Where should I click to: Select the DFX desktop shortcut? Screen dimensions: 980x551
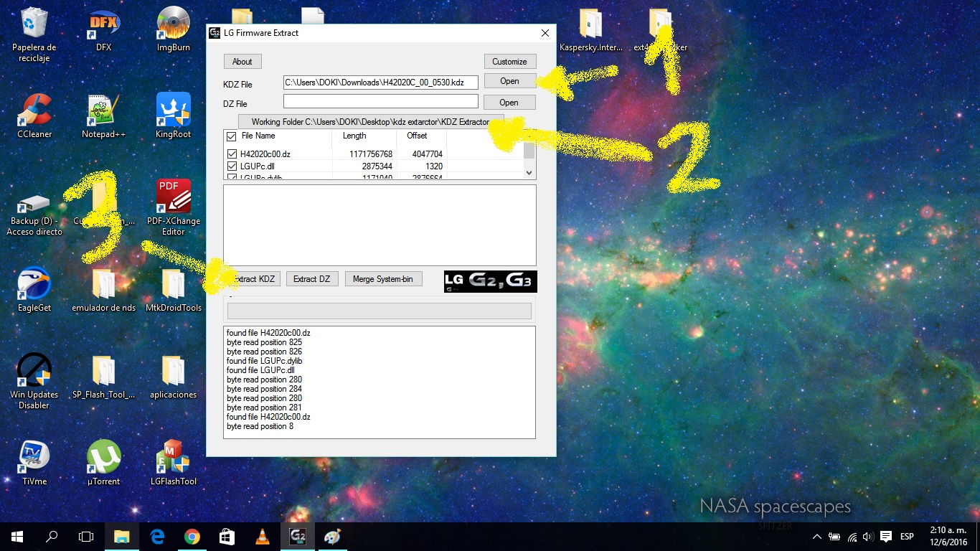(x=103, y=29)
